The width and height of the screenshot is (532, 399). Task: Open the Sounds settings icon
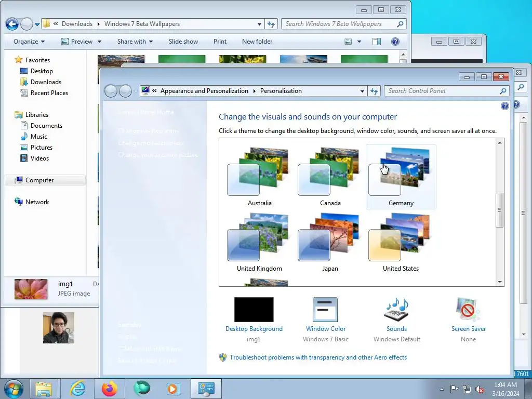[396, 310]
